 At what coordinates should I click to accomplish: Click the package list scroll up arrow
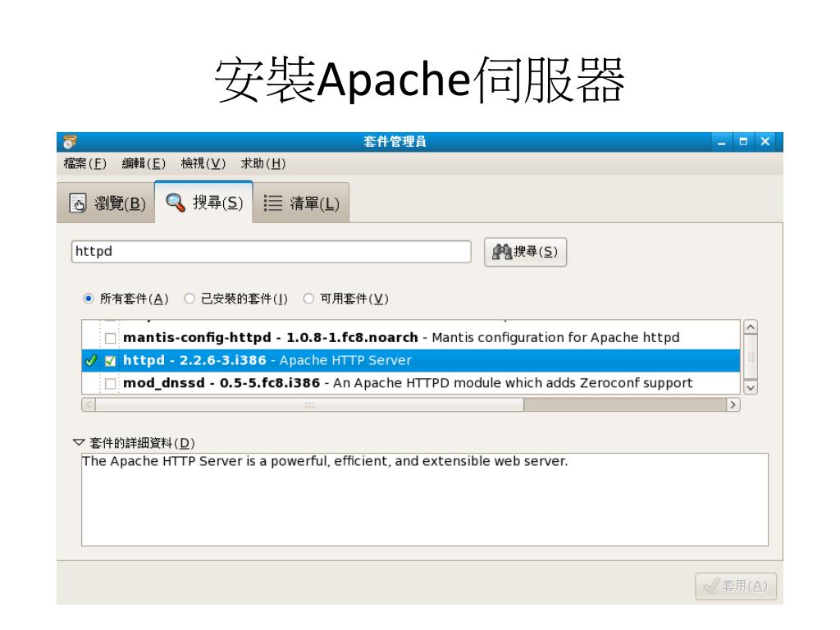click(x=751, y=326)
